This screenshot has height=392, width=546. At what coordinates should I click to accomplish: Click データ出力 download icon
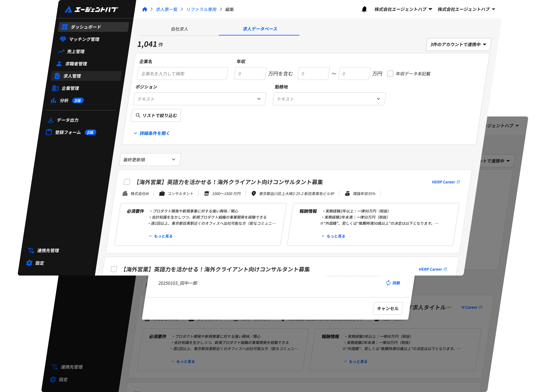tap(51, 120)
